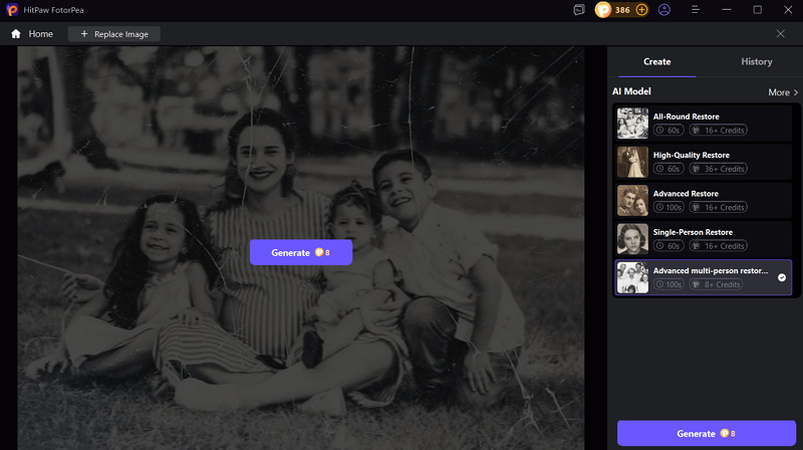Click the Advanced multi-person restore thumbnail

pos(632,277)
